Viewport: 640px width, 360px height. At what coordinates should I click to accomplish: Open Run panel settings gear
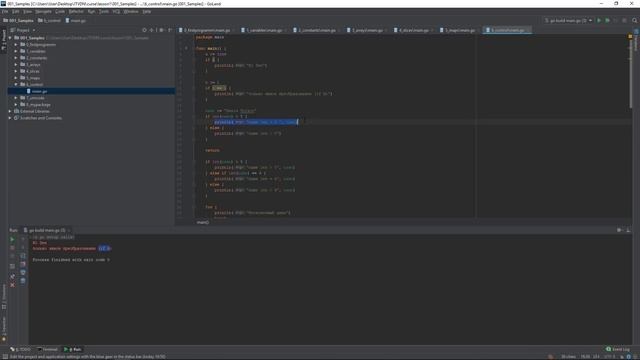[620, 230]
